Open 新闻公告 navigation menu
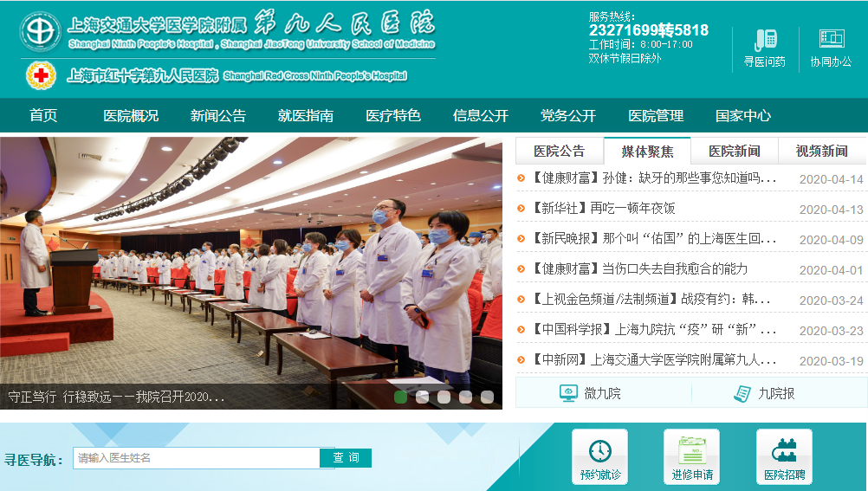Screen dimensions: 868x491 coord(218,116)
